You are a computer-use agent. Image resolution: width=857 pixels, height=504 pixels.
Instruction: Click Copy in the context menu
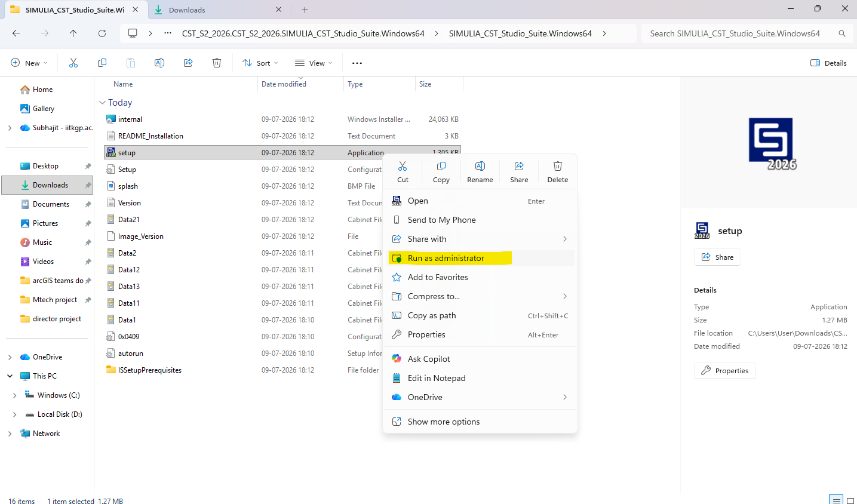tap(441, 171)
